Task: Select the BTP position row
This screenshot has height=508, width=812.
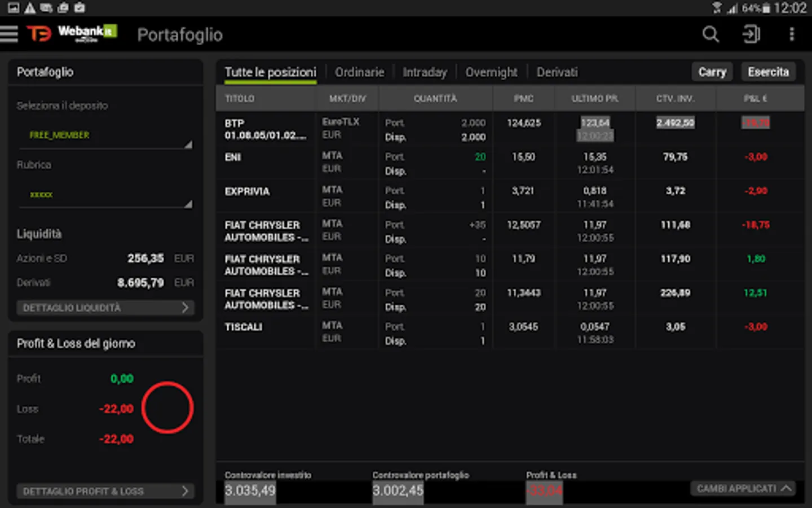Action: pyautogui.click(x=510, y=129)
